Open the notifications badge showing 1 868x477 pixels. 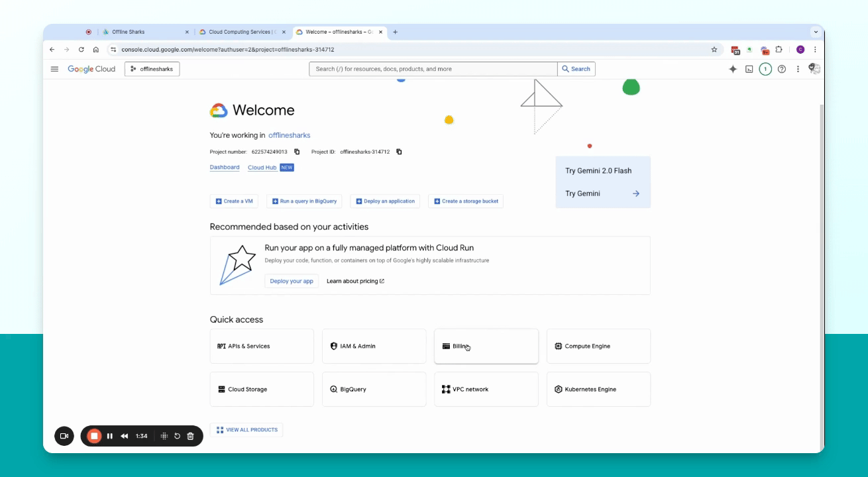(x=765, y=69)
